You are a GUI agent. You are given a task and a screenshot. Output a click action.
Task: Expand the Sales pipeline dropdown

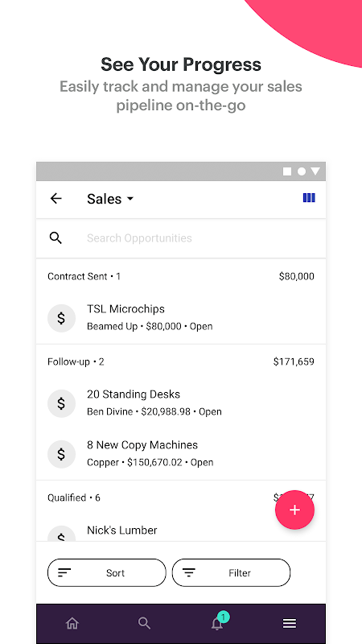point(110,199)
